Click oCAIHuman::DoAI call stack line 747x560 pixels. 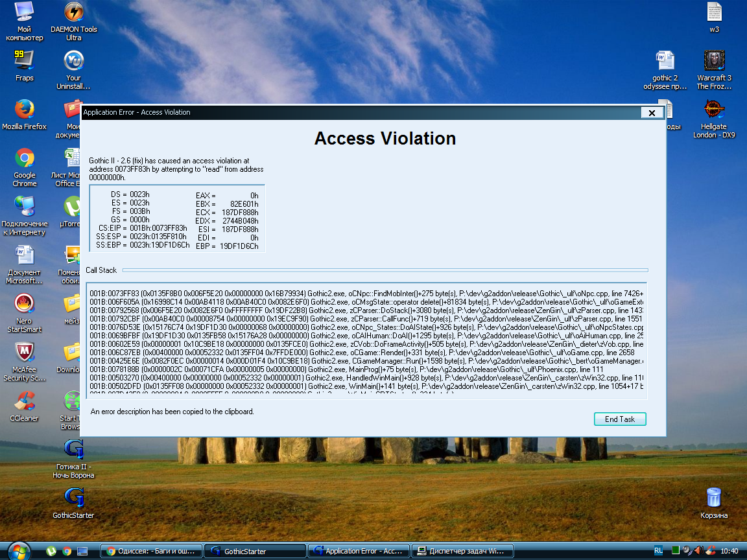pos(366,336)
